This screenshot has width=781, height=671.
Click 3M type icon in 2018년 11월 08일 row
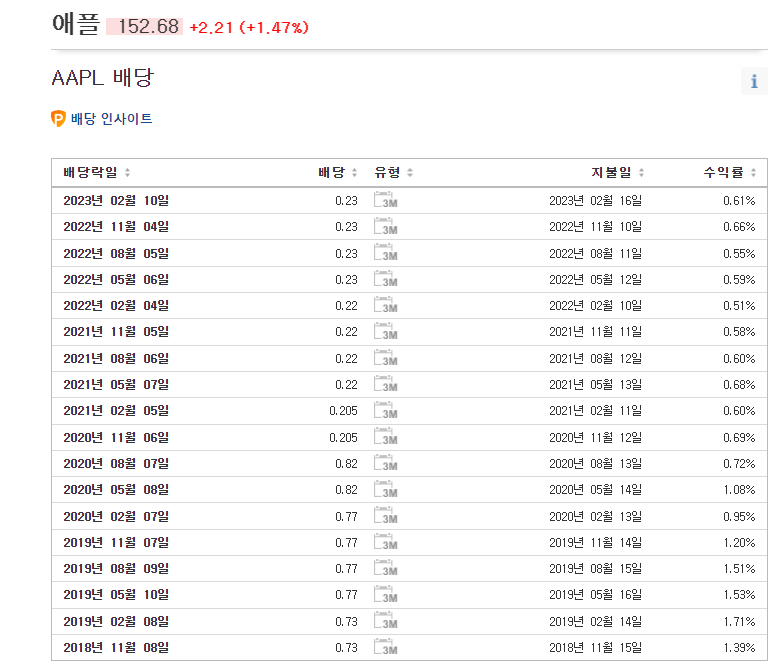click(x=386, y=647)
